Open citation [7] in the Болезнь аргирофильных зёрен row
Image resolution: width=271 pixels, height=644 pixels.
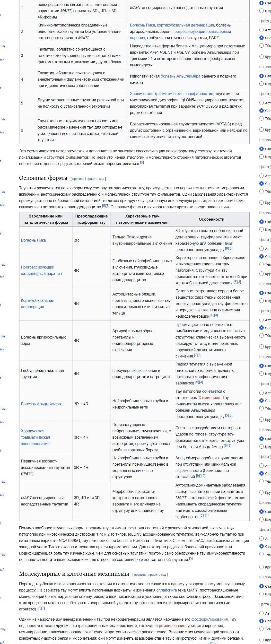(x=196, y=355)
